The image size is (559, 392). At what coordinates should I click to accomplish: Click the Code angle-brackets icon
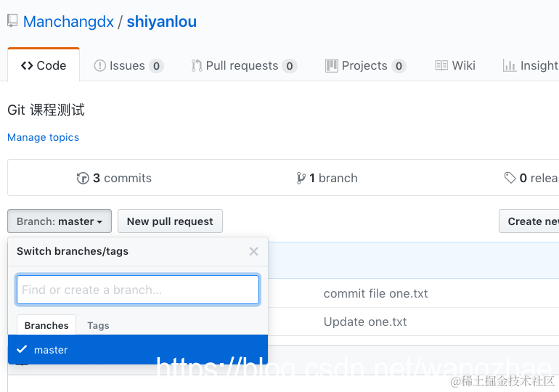[x=27, y=65]
